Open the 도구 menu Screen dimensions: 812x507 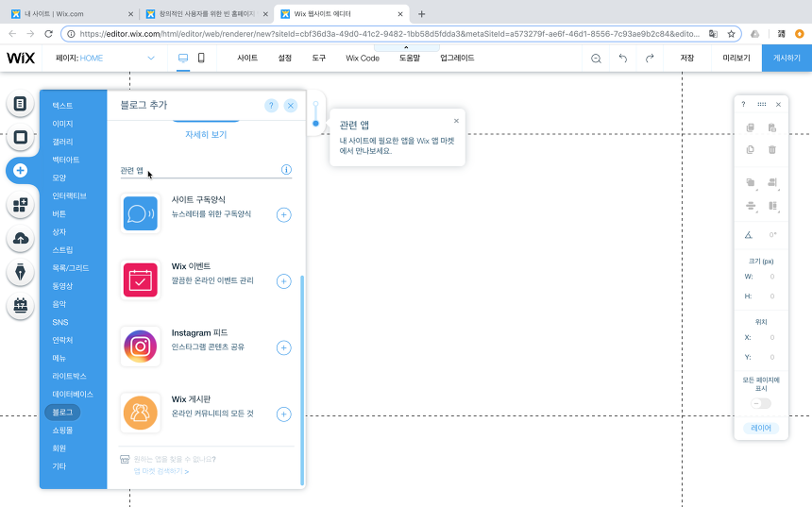tap(318, 58)
